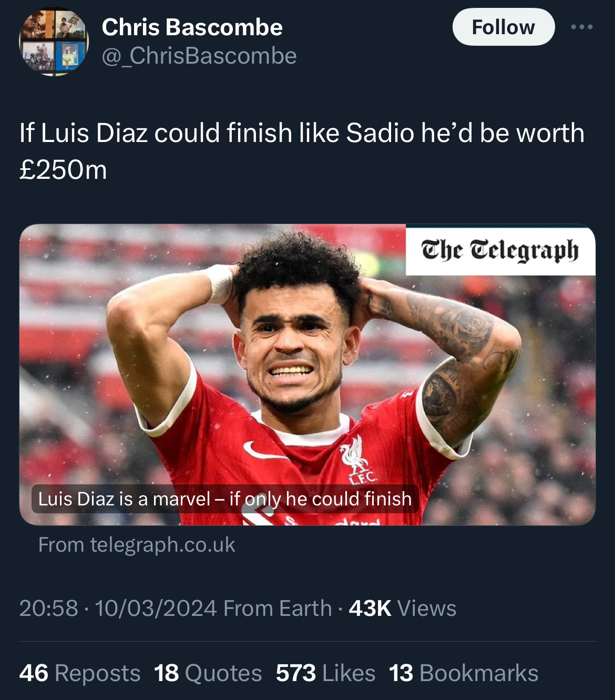Viewport: 615px width, 700px height.
Task: Click the Nike swoosh on the jersey
Action: [x=265, y=451]
